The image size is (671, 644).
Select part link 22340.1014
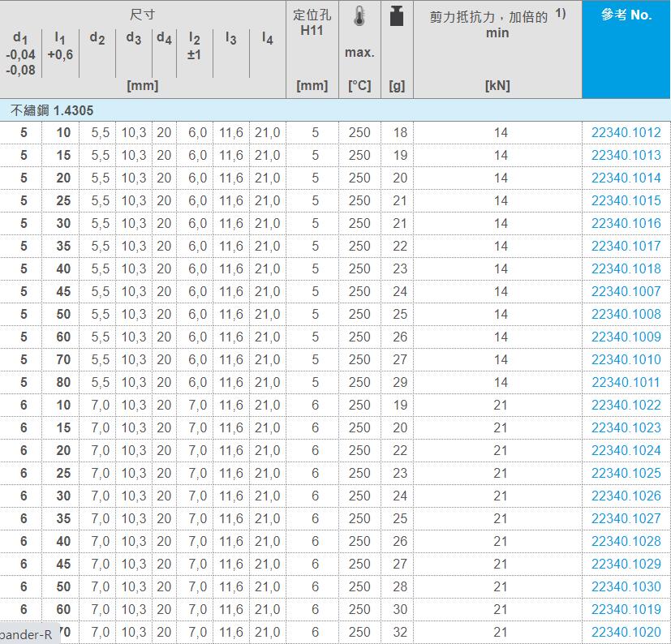[x=626, y=178]
